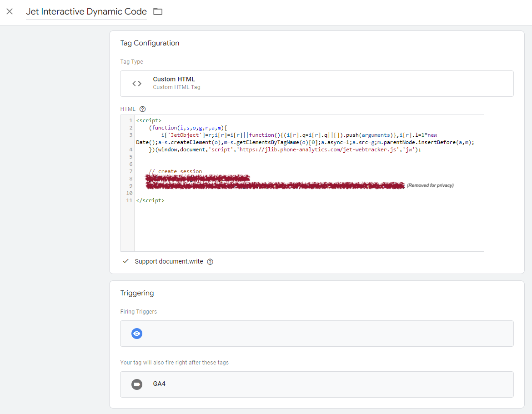
Task: Click the Tag Configuration heading
Action: [150, 43]
